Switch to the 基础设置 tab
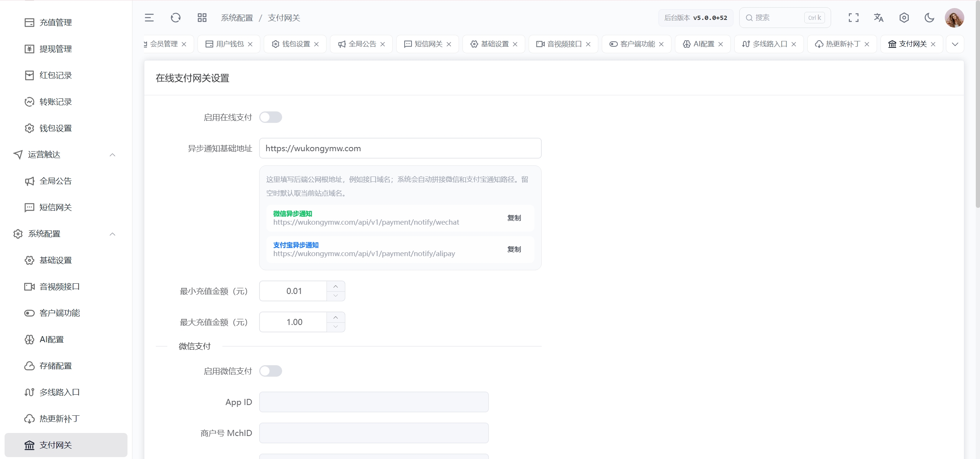 pos(495,44)
